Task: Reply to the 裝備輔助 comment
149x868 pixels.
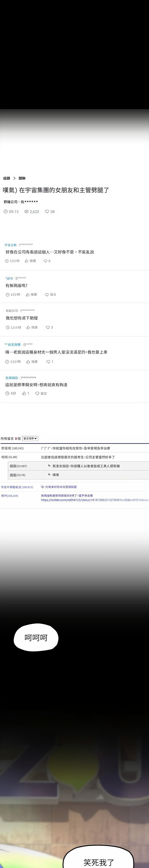Action: click(x=41, y=393)
